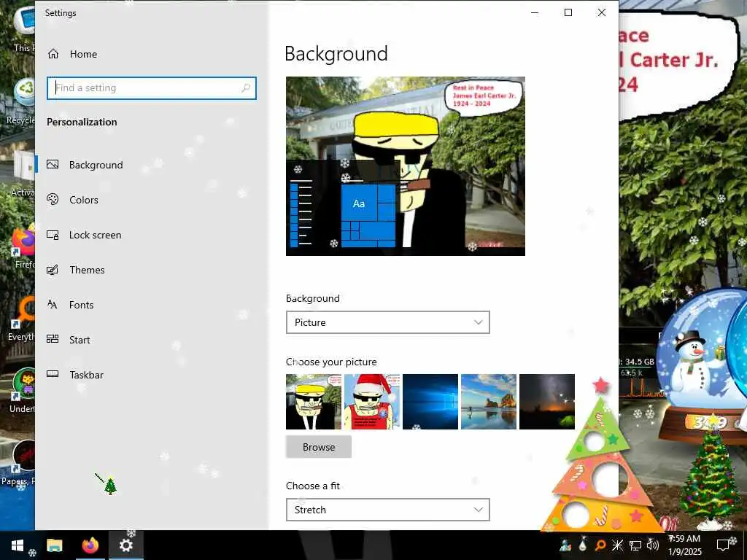Open the network tray icon
This screenshot has width=747, height=560.
635,545
